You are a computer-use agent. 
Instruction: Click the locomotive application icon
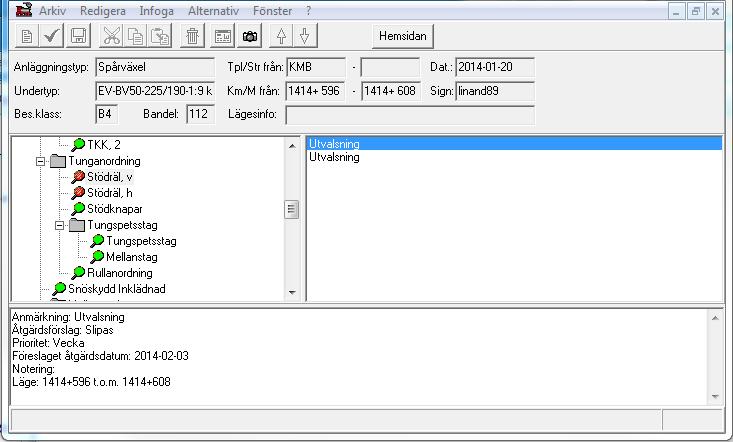pyautogui.click(x=24, y=10)
